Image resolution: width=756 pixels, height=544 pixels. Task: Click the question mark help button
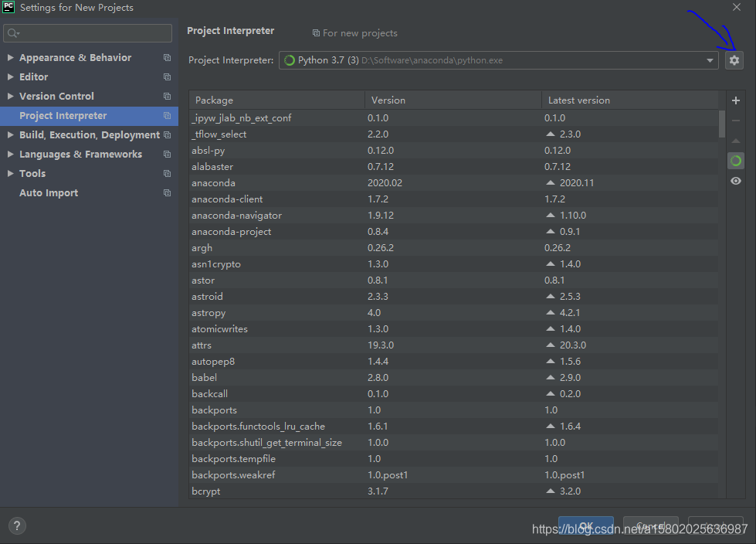[x=17, y=525]
